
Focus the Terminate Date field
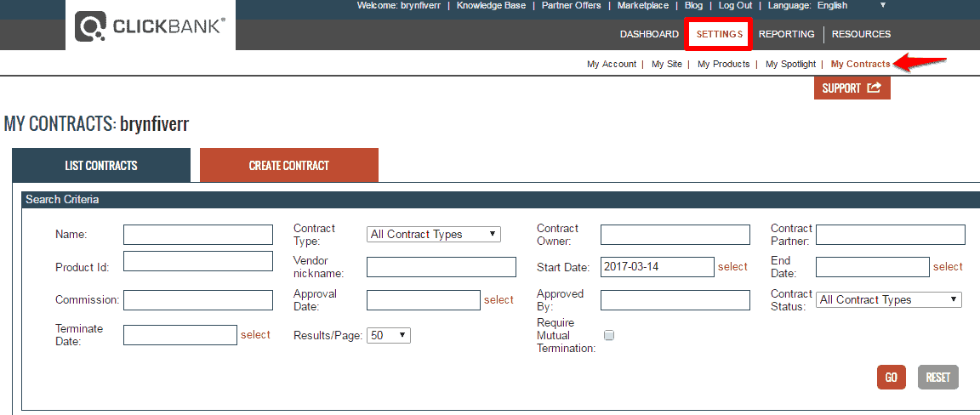click(x=180, y=335)
